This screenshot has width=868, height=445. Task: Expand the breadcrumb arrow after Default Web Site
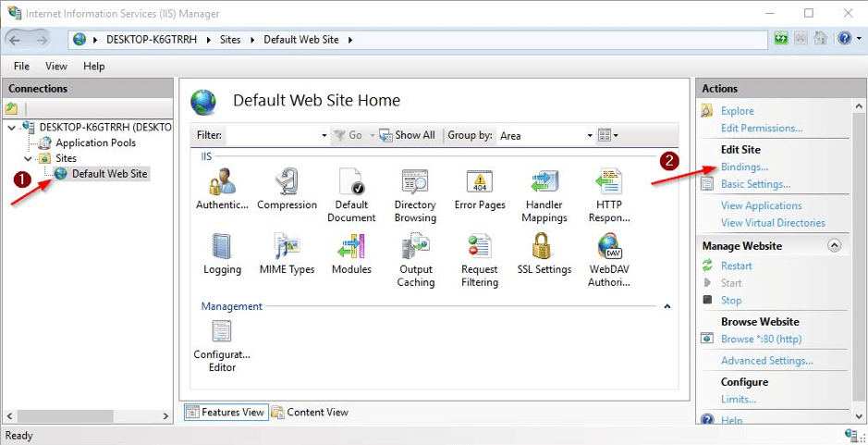point(349,40)
